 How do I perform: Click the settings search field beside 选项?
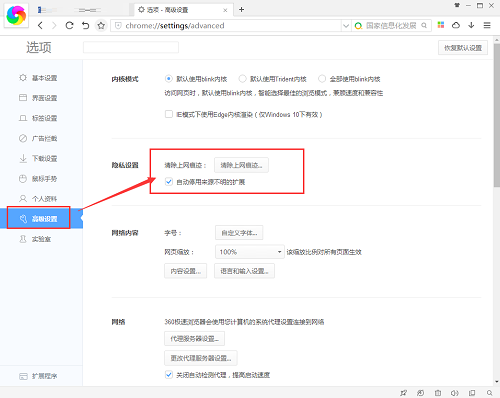(x=131, y=47)
